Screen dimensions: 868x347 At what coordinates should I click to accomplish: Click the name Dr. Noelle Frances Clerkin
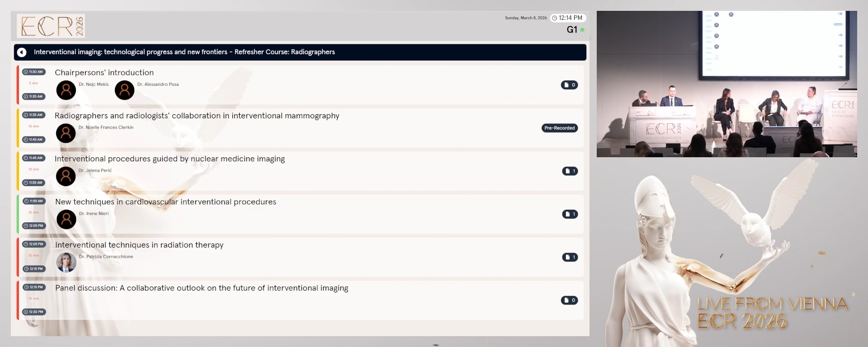(x=106, y=127)
